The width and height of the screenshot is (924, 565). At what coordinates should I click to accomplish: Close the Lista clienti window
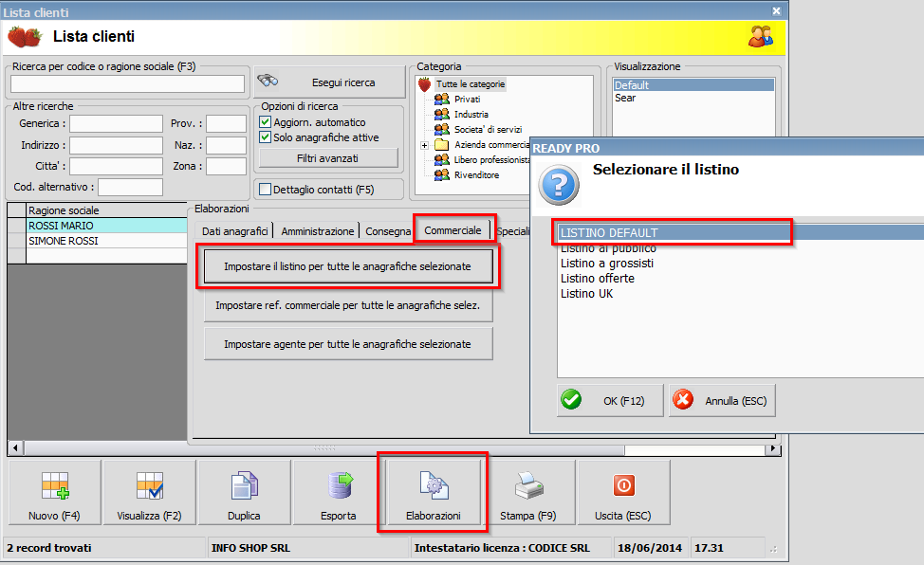click(x=776, y=11)
